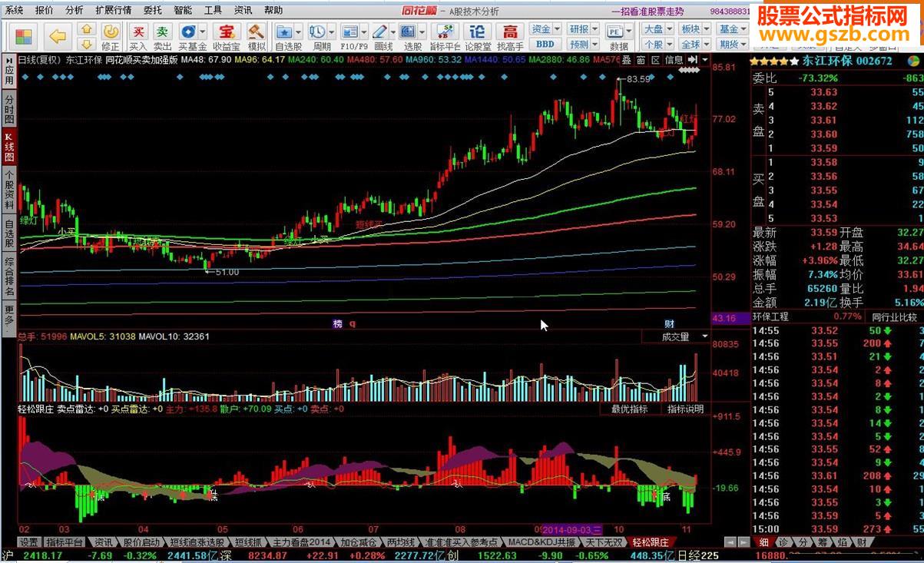The width and height of the screenshot is (924, 563).
Task: Open the 个股资料 side tab
Action: (9, 189)
